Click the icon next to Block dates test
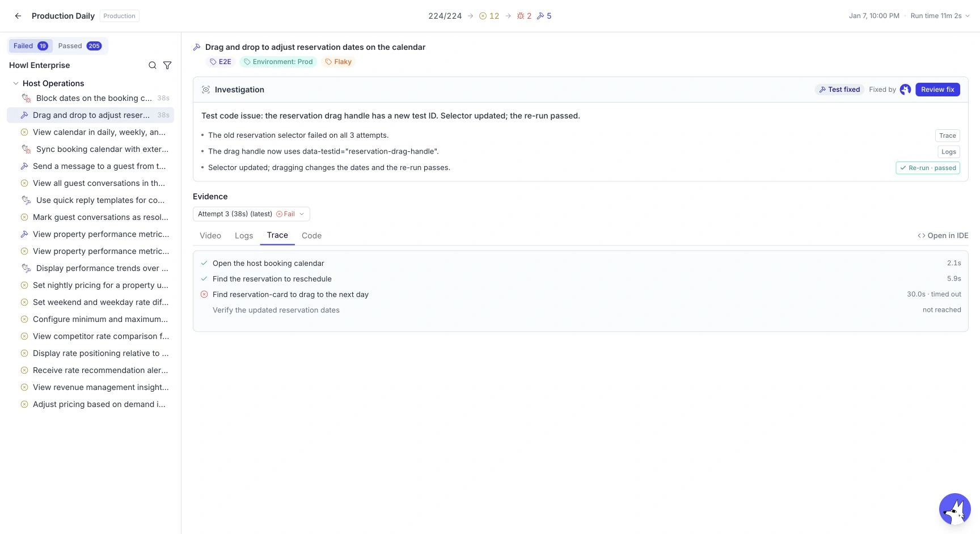 [x=26, y=98]
